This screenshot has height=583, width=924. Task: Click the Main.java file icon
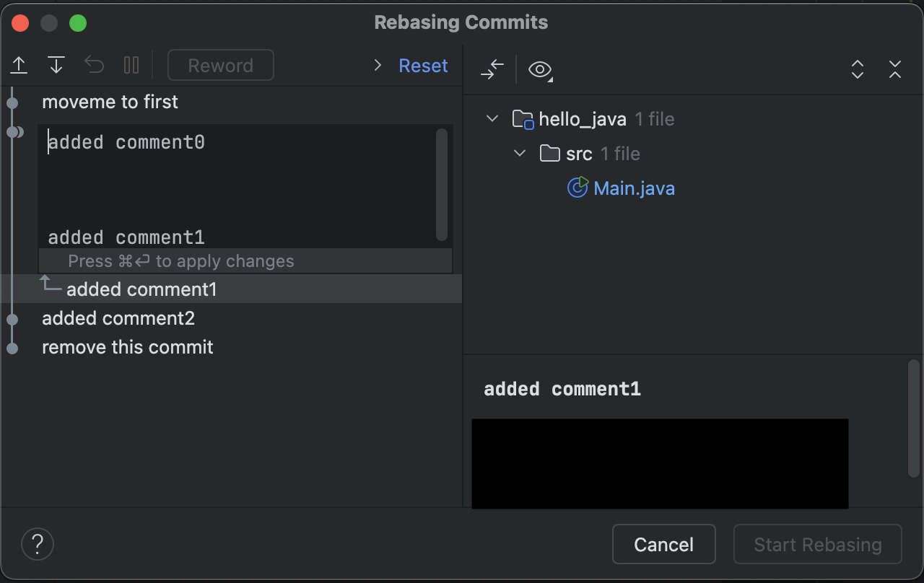point(577,188)
